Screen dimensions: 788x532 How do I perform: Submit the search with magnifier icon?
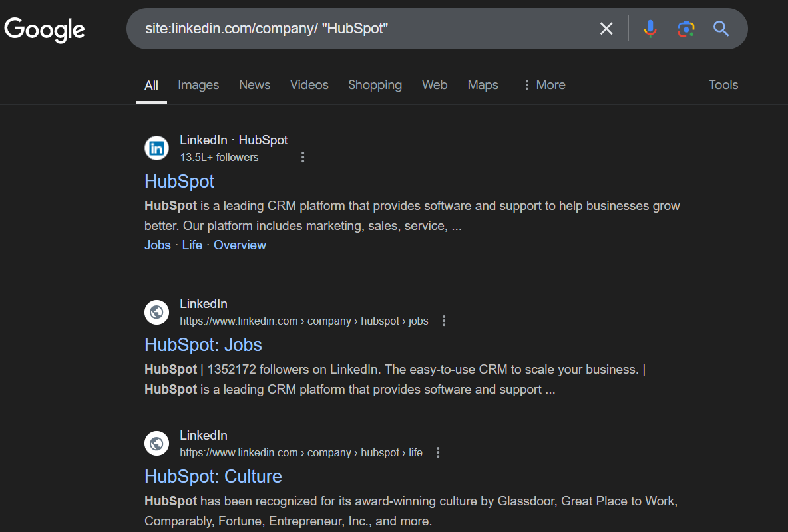pos(721,29)
